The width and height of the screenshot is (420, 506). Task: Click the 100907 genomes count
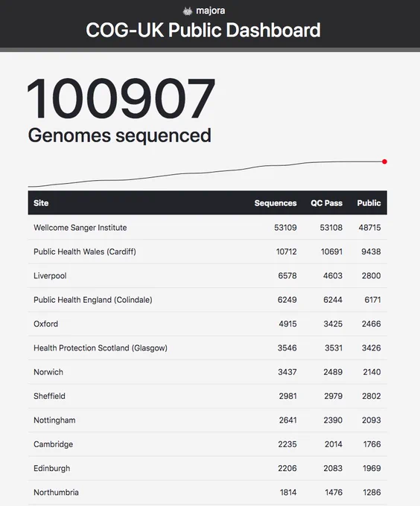point(121,98)
